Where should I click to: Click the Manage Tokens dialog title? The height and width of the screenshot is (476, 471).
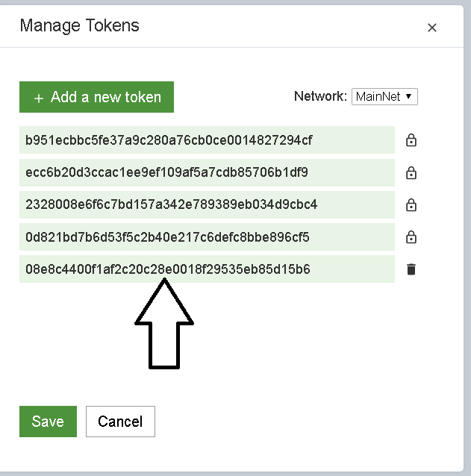click(80, 26)
